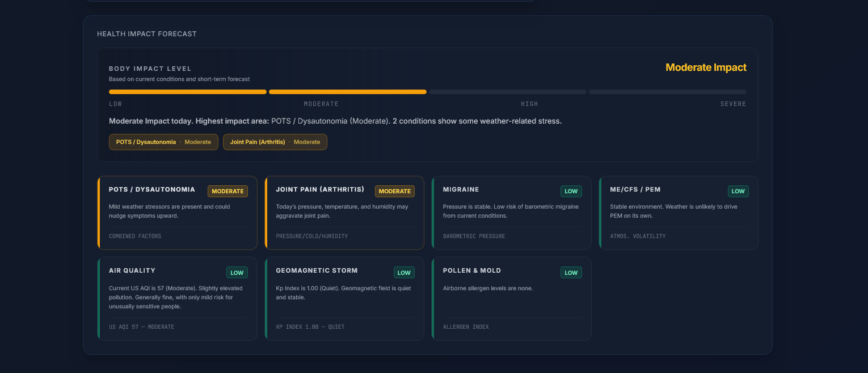This screenshot has height=373, width=868.
Task: Click the LOW badge on the Migraine card
Action: click(x=571, y=192)
